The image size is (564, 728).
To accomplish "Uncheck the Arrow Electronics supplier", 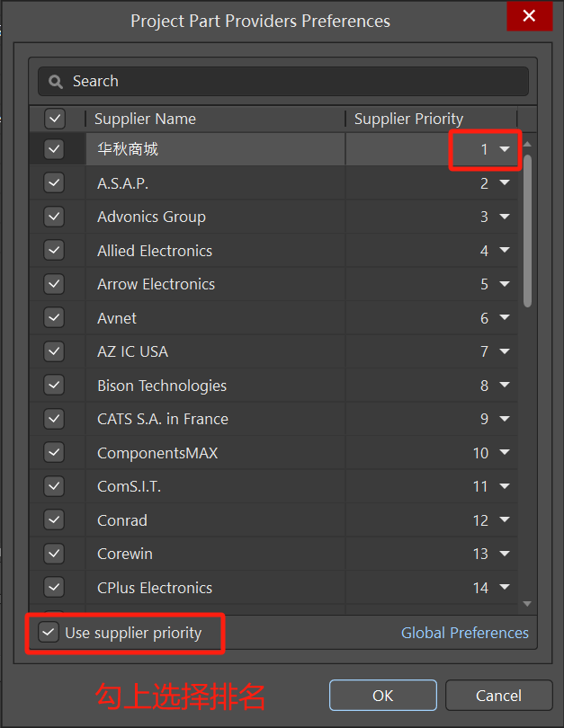I will click(x=55, y=284).
